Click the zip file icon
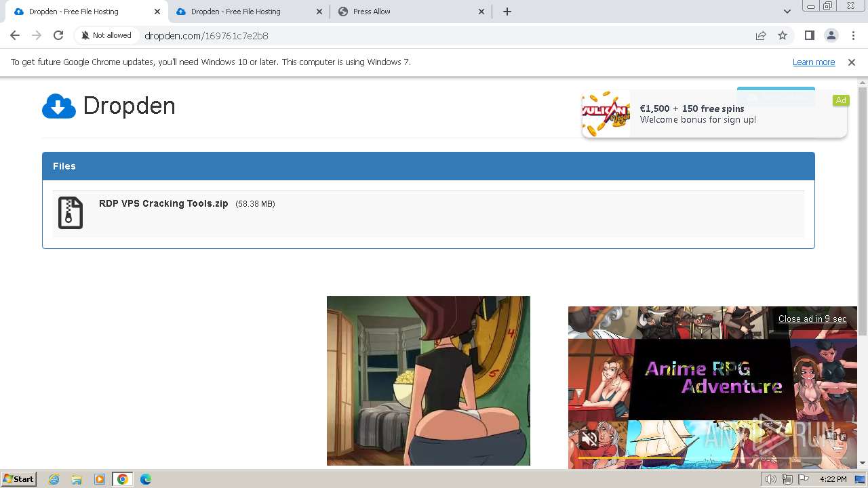Image resolution: width=868 pixels, height=488 pixels. click(71, 213)
